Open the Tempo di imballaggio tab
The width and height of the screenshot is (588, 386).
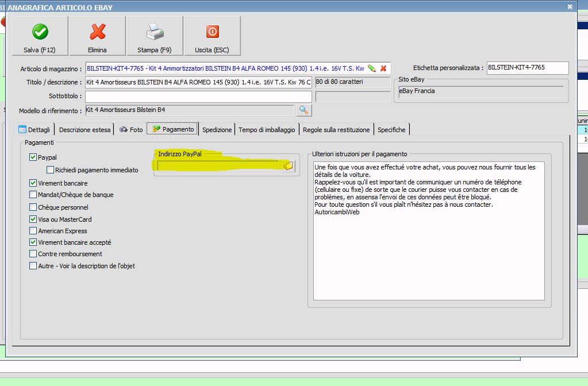tap(267, 129)
